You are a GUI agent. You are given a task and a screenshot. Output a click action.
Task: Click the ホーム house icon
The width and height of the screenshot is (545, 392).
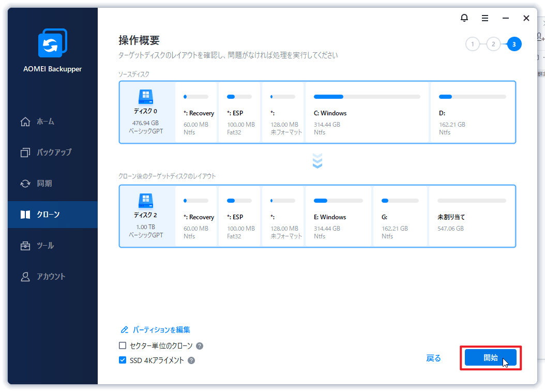(25, 122)
